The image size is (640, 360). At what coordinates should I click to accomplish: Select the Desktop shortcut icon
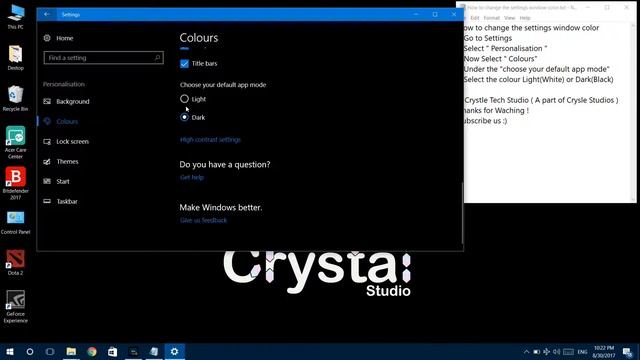[x=16, y=58]
